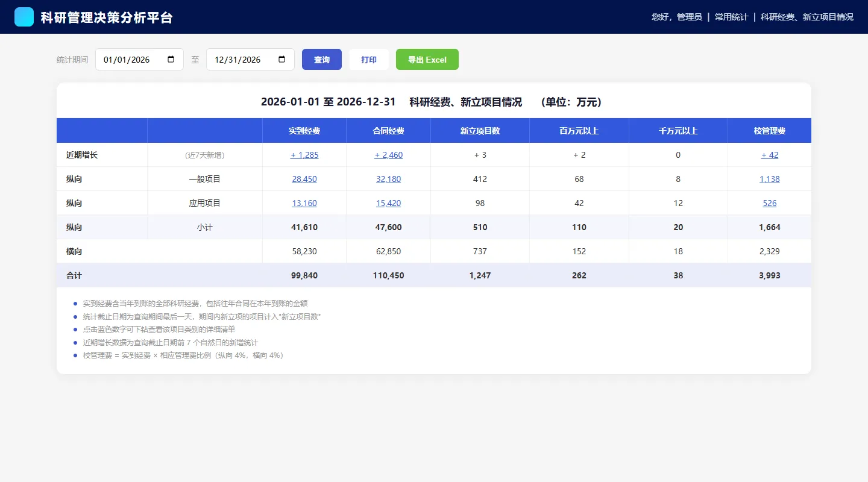Click the platform logo icon in header

pos(24,17)
